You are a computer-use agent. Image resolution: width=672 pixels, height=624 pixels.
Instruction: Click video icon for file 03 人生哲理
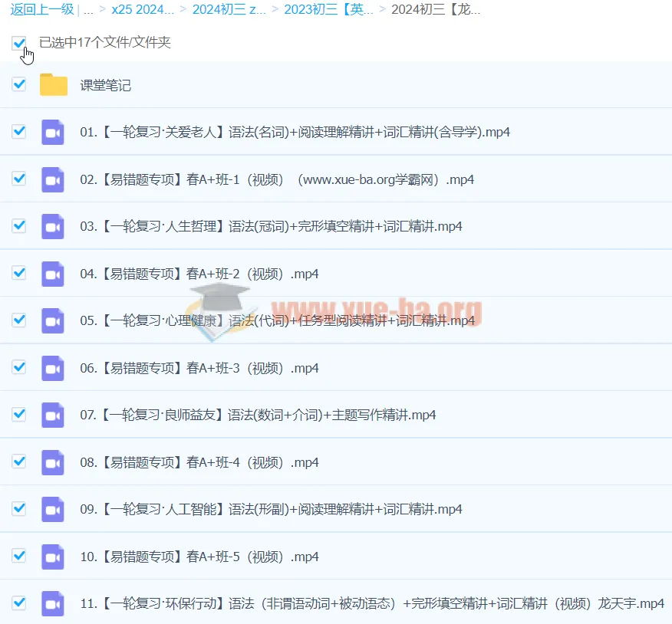click(x=53, y=226)
